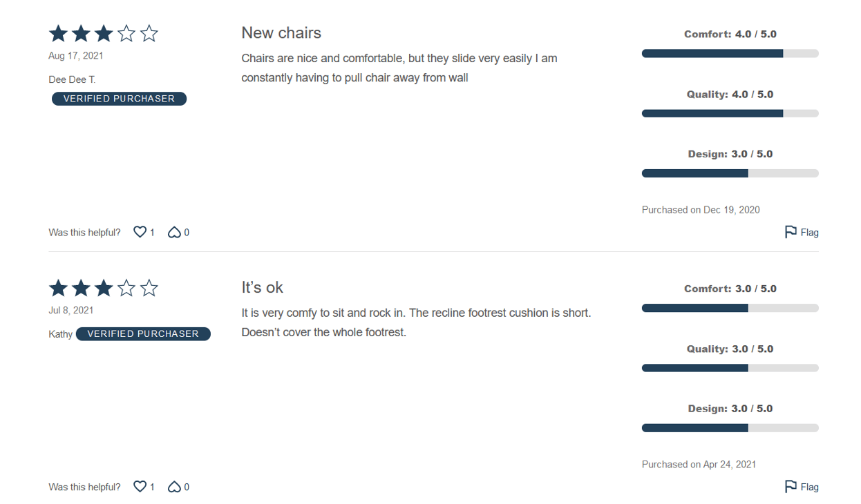Click Dee Dee T.'s VERIFIED PURCHASER badge
Image resolution: width=861 pixels, height=504 pixels.
(x=119, y=98)
